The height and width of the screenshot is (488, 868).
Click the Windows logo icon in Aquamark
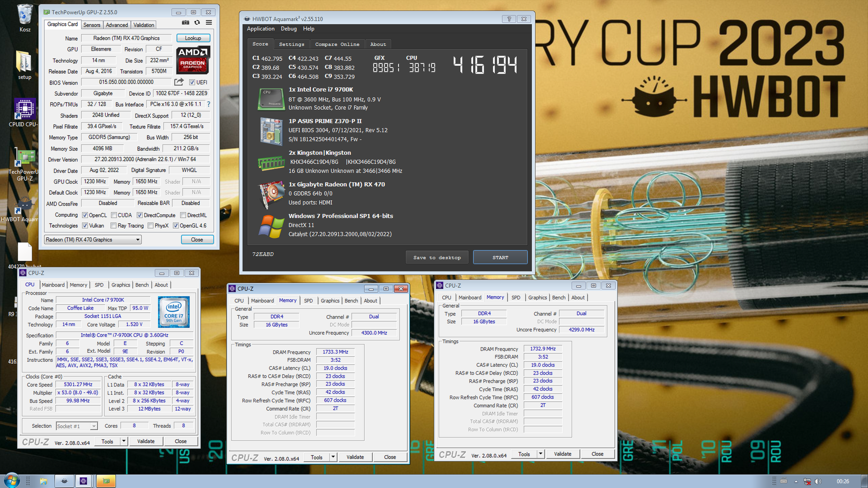coord(271,226)
